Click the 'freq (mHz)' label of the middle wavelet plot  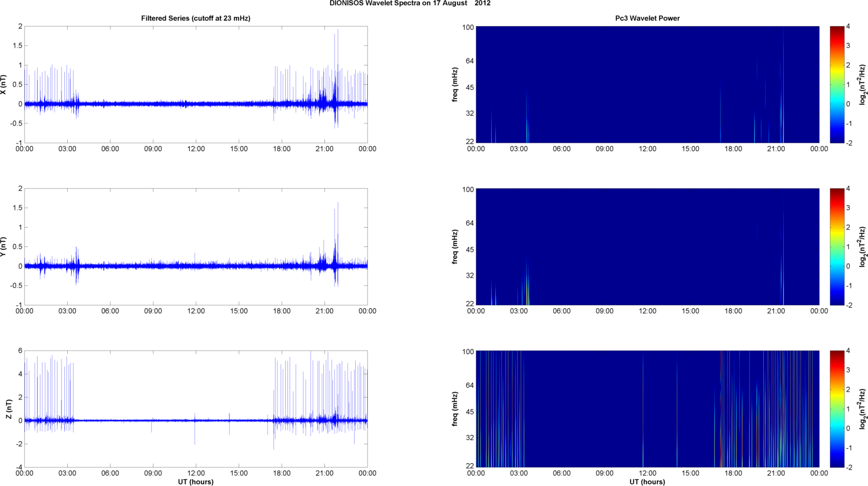pos(455,246)
